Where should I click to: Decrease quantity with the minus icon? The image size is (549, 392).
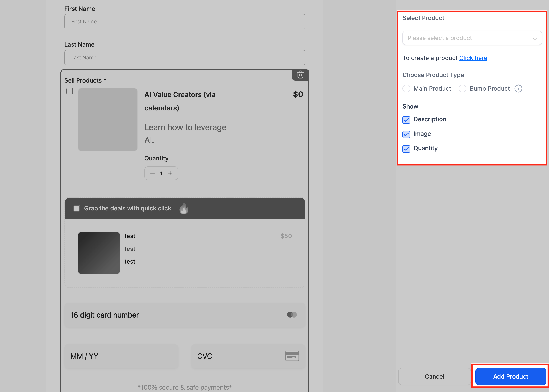152,173
